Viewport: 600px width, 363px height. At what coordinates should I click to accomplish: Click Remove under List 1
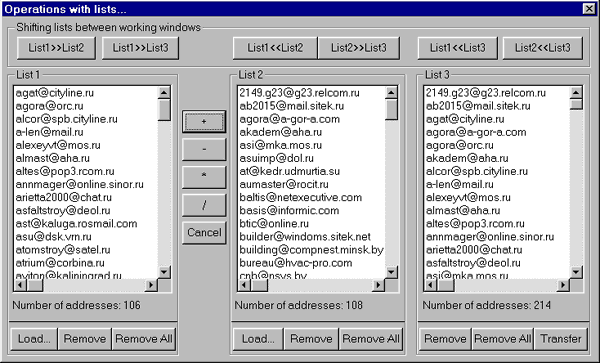(x=85, y=339)
